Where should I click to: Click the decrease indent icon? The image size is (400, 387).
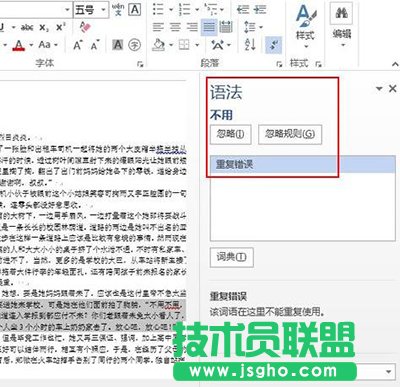click(x=243, y=10)
